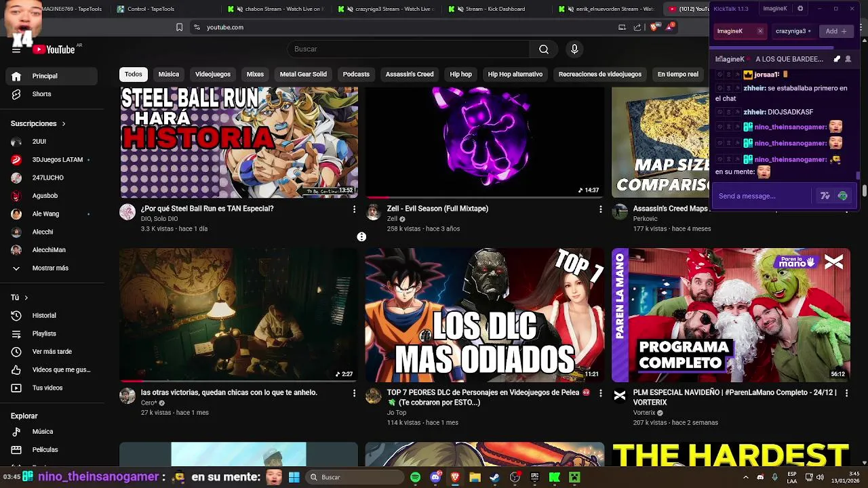This screenshot has width=868, height=488.
Task: Open Ver más tarde list
Action: click(52, 352)
